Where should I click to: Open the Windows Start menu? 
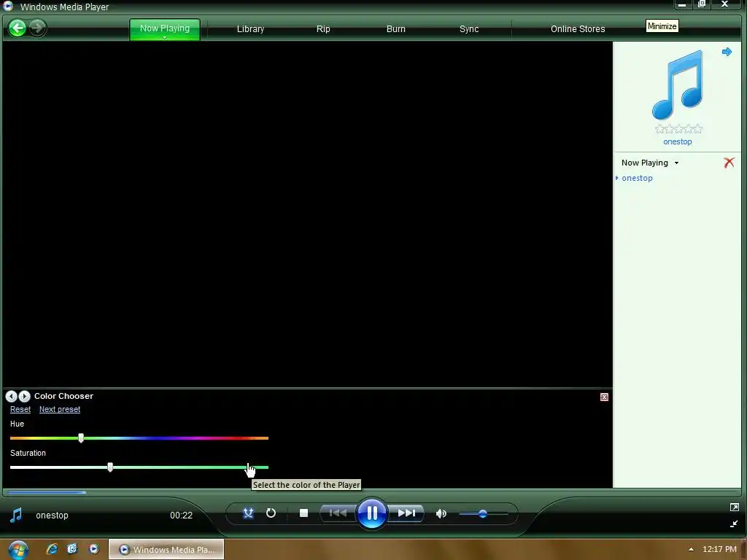click(x=18, y=550)
